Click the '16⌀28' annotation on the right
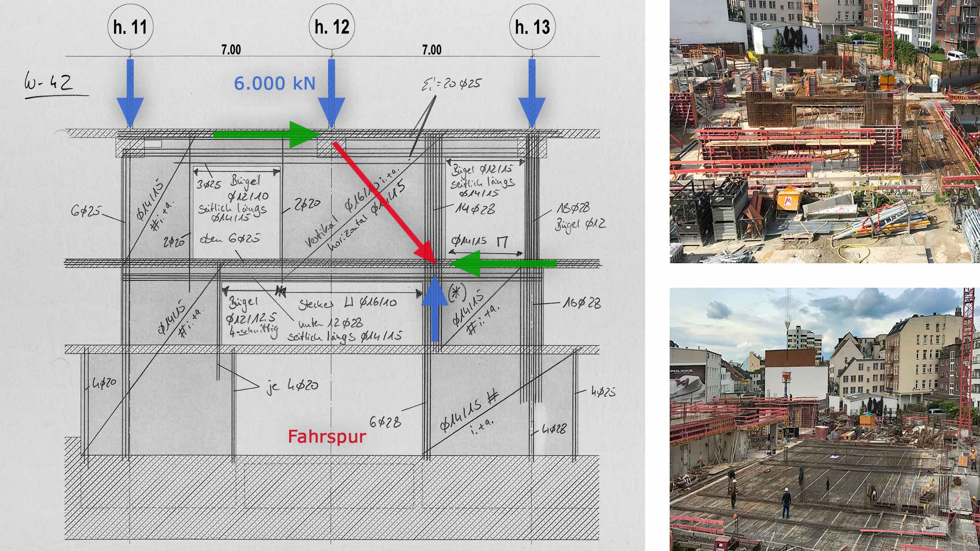Image resolution: width=980 pixels, height=551 pixels. pyautogui.click(x=581, y=303)
